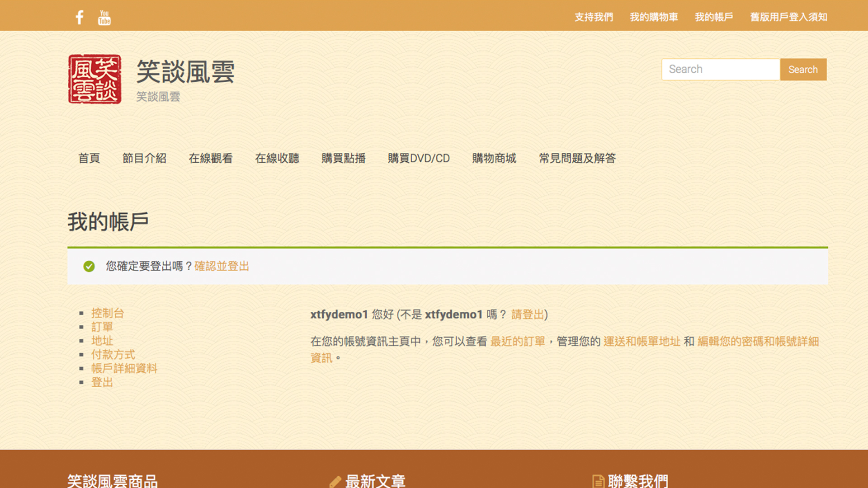Click the 笑談風雲 site title text
Image resolution: width=868 pixels, height=488 pixels.
tap(185, 72)
